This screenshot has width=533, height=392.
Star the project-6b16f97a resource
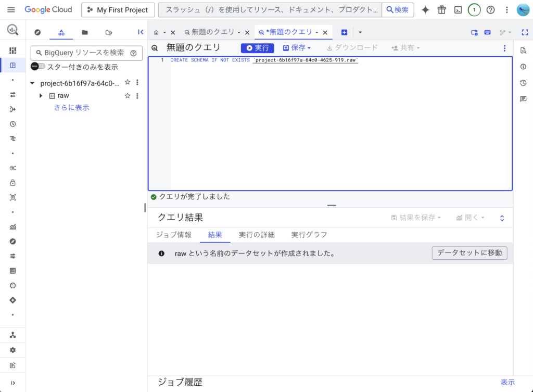pos(128,83)
